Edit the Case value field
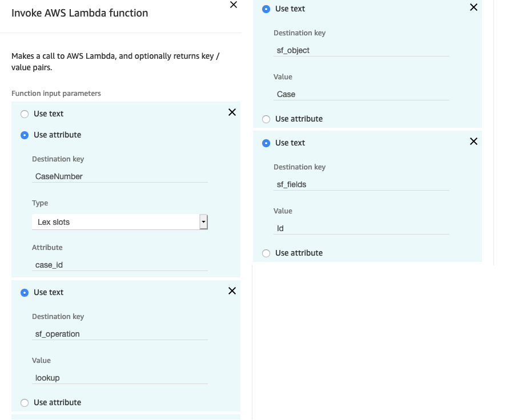Screen dimensions: 514x420 pos(362,94)
